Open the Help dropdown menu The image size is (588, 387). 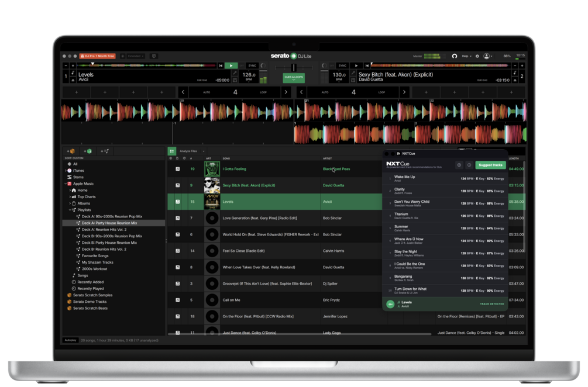coord(466,56)
